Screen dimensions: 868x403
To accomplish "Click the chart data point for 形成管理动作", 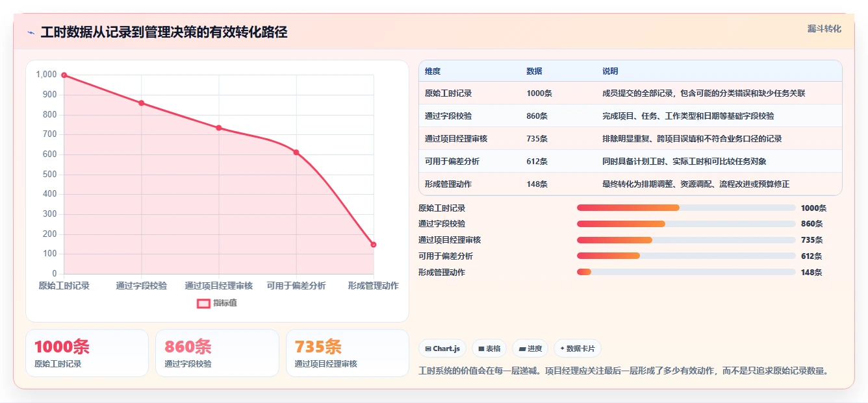I will pyautogui.click(x=374, y=245).
